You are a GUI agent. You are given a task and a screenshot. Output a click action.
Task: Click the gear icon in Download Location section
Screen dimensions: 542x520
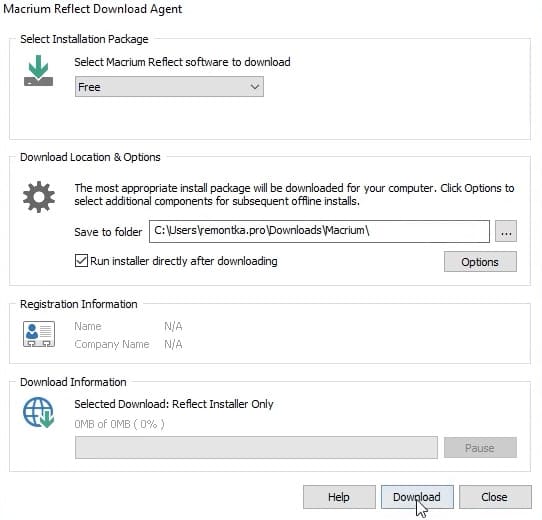(x=39, y=197)
